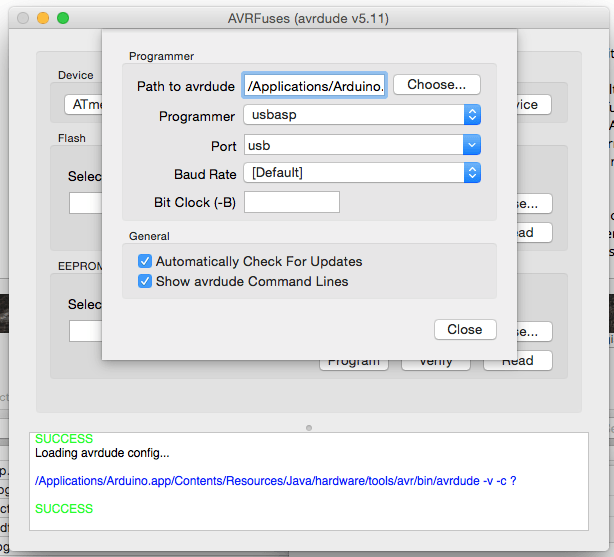The height and width of the screenshot is (557, 614).
Task: Click the split view divider handle dot
Action: point(309,427)
